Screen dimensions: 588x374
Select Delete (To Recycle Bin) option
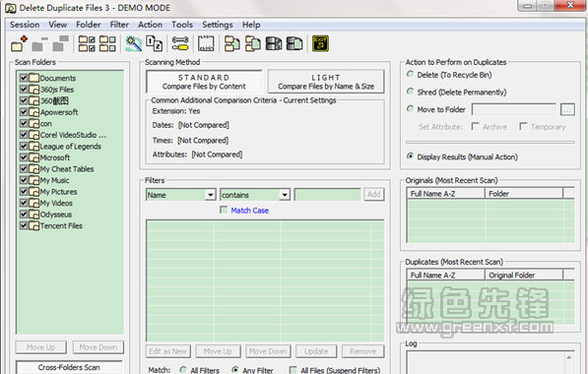pyautogui.click(x=411, y=74)
